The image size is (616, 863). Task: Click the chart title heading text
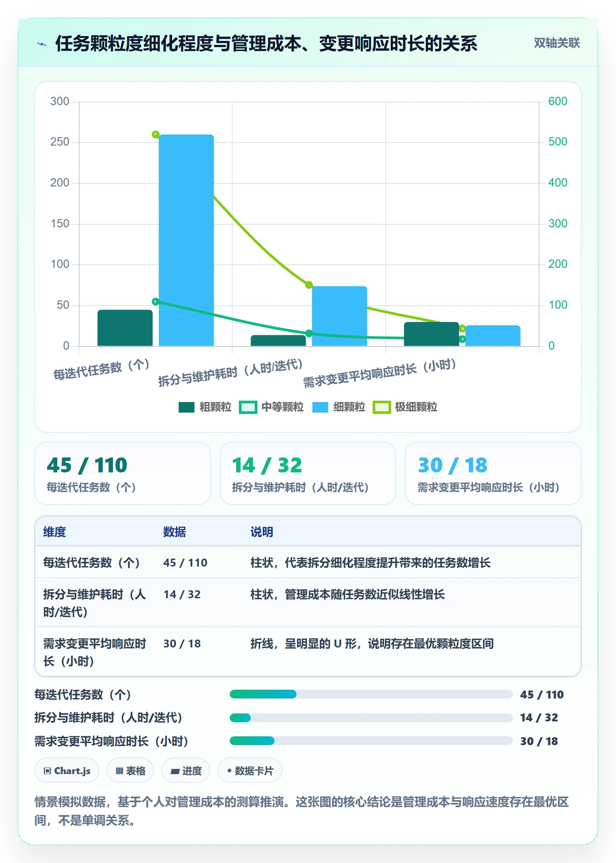pos(266,44)
